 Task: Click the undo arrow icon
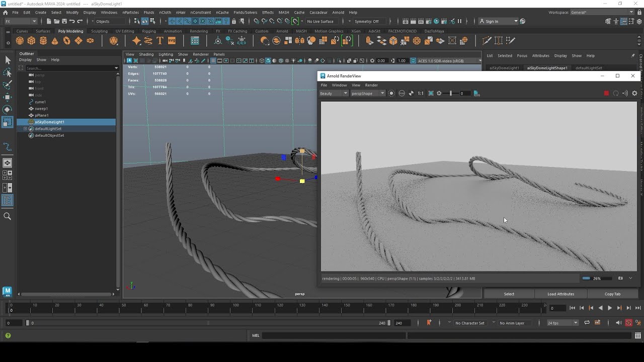click(72, 21)
